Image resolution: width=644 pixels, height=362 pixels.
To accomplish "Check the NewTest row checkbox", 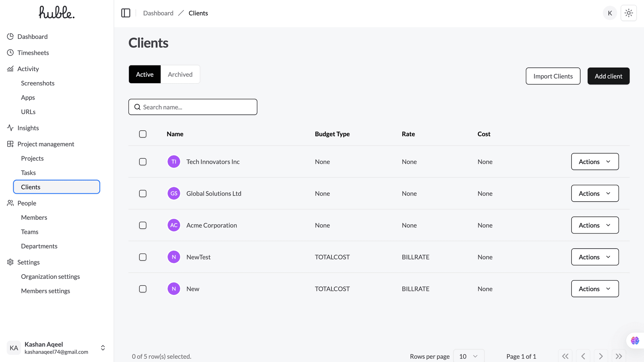I will tap(143, 257).
